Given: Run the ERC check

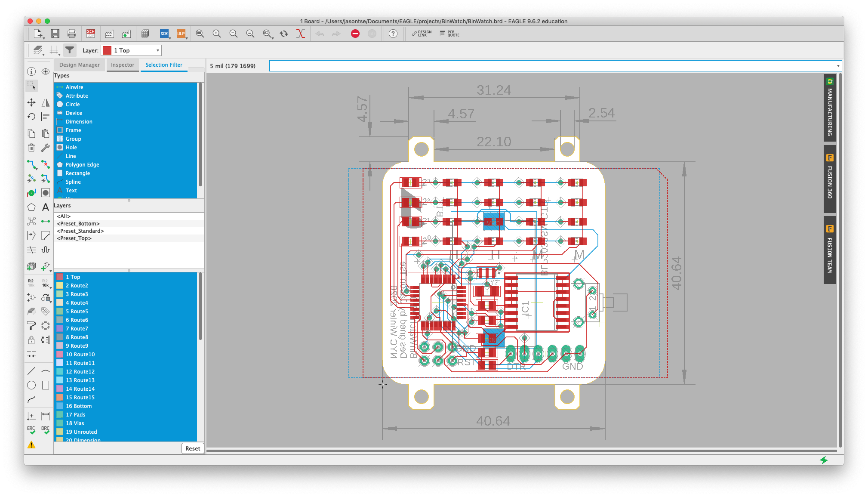Looking at the screenshot, I should [31, 430].
